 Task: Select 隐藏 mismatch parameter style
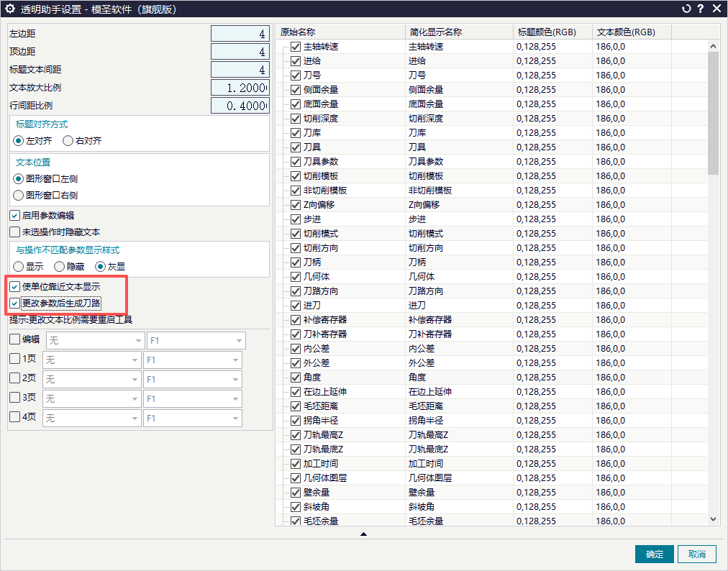click(x=60, y=267)
